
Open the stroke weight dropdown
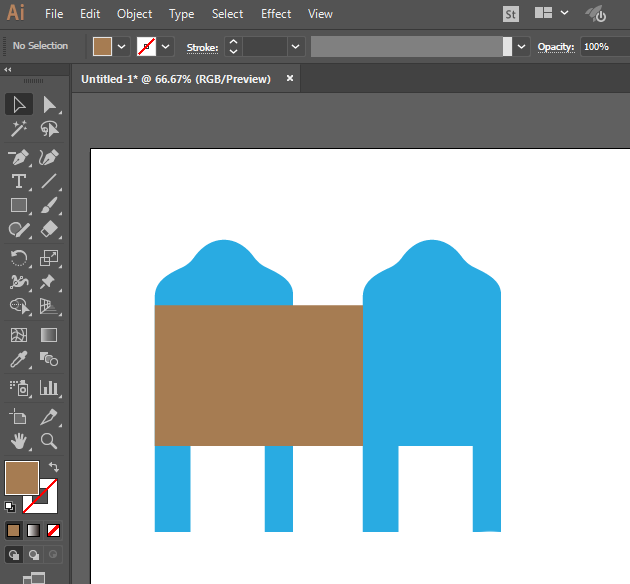[x=295, y=46]
